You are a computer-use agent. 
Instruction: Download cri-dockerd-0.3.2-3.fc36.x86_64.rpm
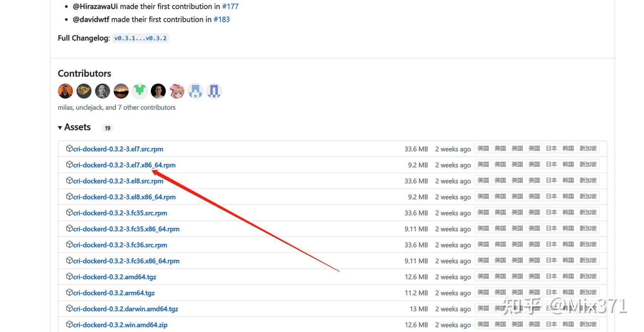126,261
